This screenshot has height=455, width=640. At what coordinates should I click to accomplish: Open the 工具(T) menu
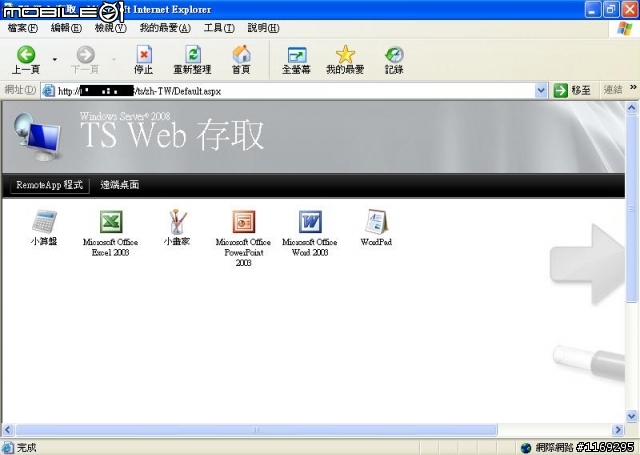point(219,28)
